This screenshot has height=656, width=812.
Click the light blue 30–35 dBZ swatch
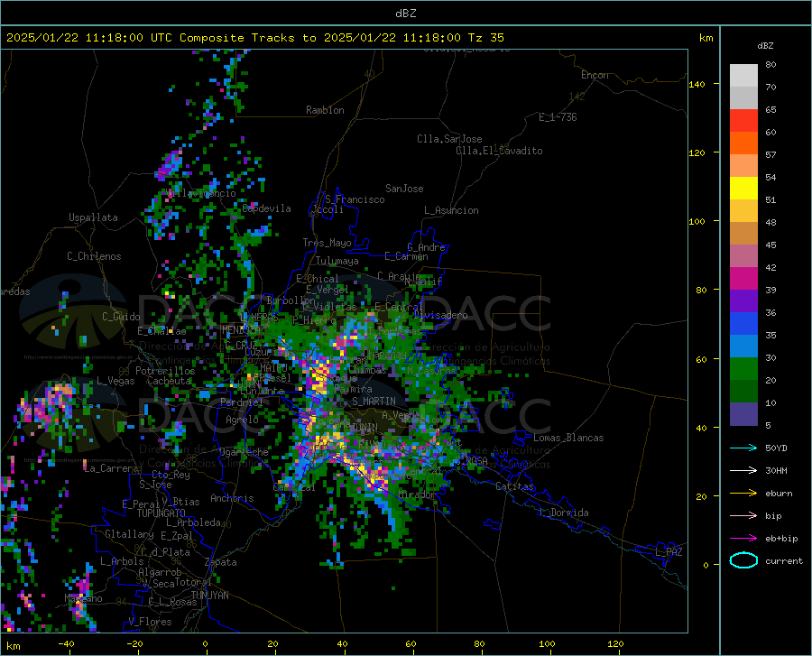(x=743, y=346)
